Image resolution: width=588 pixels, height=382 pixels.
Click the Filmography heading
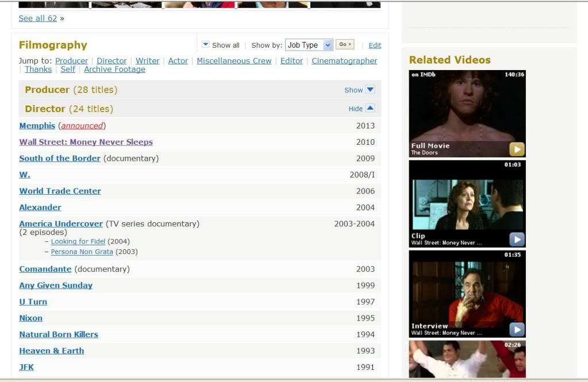(53, 45)
